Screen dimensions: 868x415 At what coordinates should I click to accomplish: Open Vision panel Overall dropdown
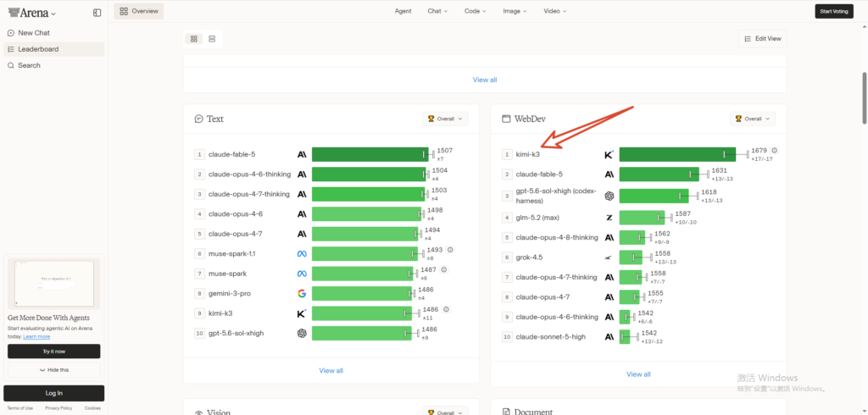[x=446, y=412]
